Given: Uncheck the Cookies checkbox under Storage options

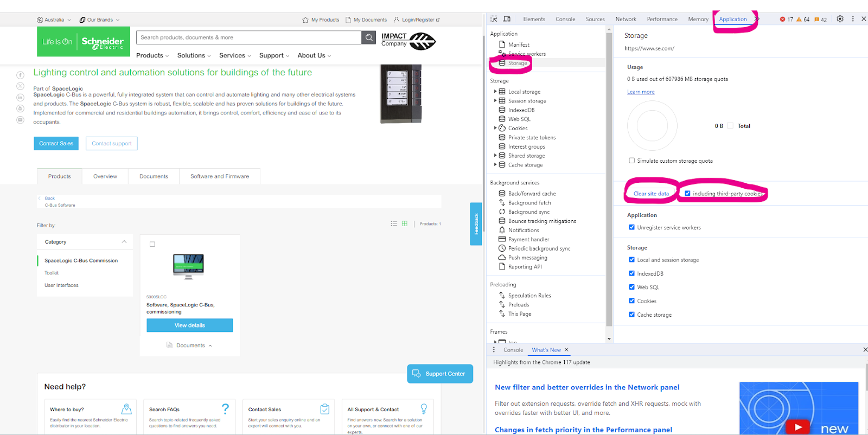Looking at the screenshot, I should pyautogui.click(x=631, y=300).
